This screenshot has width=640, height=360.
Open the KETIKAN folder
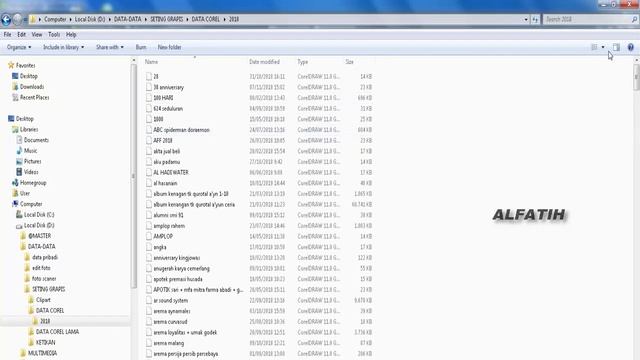coord(45,342)
